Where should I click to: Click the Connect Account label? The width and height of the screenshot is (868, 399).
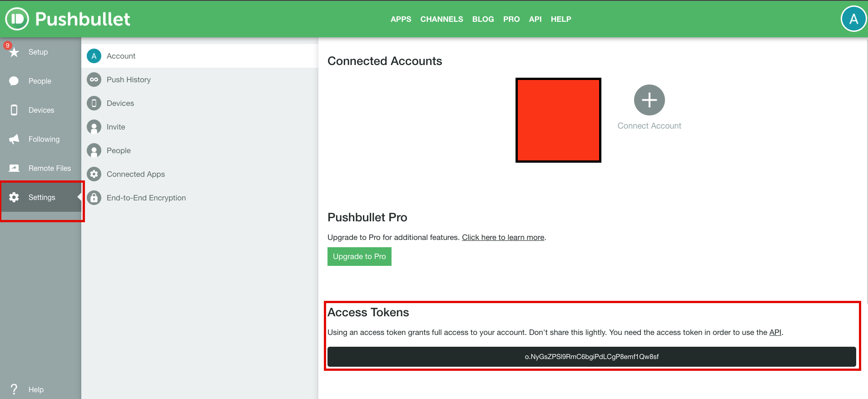650,126
